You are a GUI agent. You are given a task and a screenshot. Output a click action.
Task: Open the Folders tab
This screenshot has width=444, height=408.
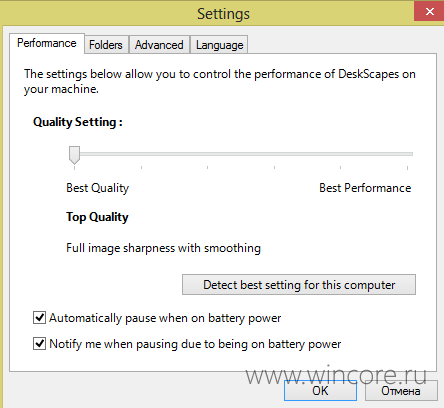106,45
